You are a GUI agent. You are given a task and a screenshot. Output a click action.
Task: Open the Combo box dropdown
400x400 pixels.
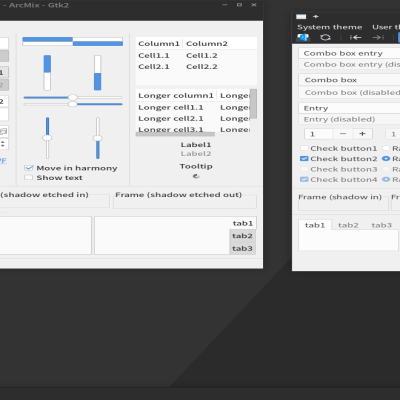coord(349,80)
